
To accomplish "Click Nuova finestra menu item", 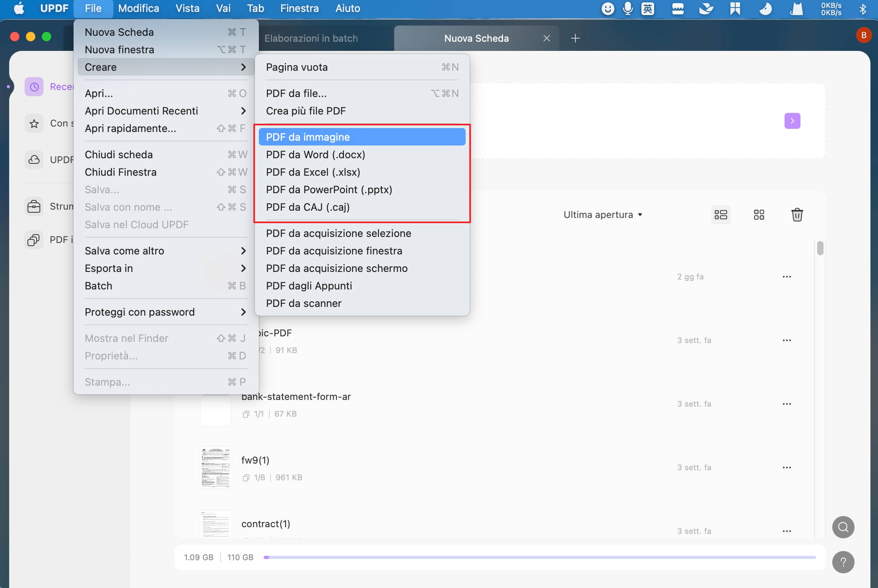I will pos(166,50).
